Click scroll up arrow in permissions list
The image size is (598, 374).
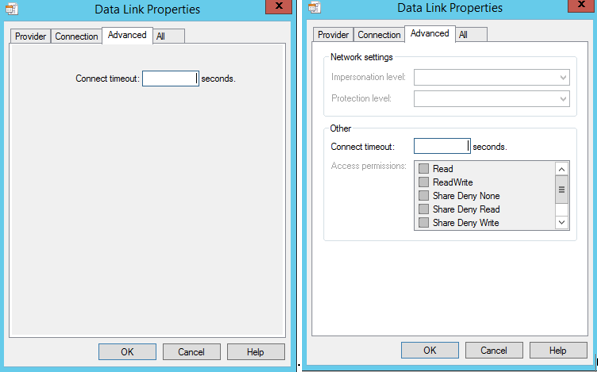562,169
